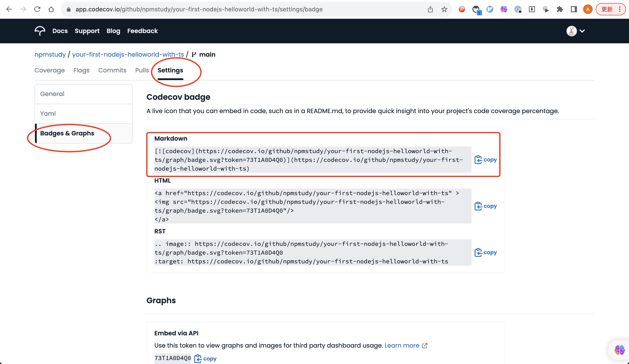
Task: Open the Yaml settings section
Action: coord(83,114)
